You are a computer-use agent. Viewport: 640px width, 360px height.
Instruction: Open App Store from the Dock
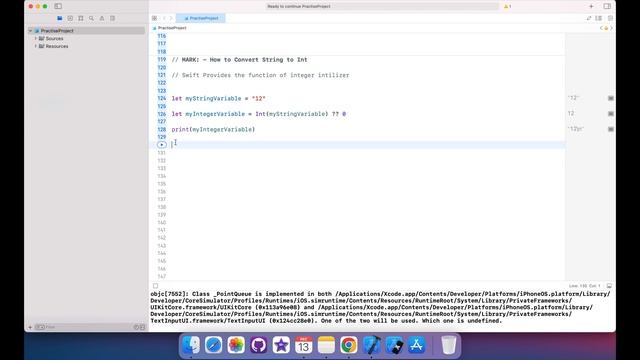pos(416,345)
